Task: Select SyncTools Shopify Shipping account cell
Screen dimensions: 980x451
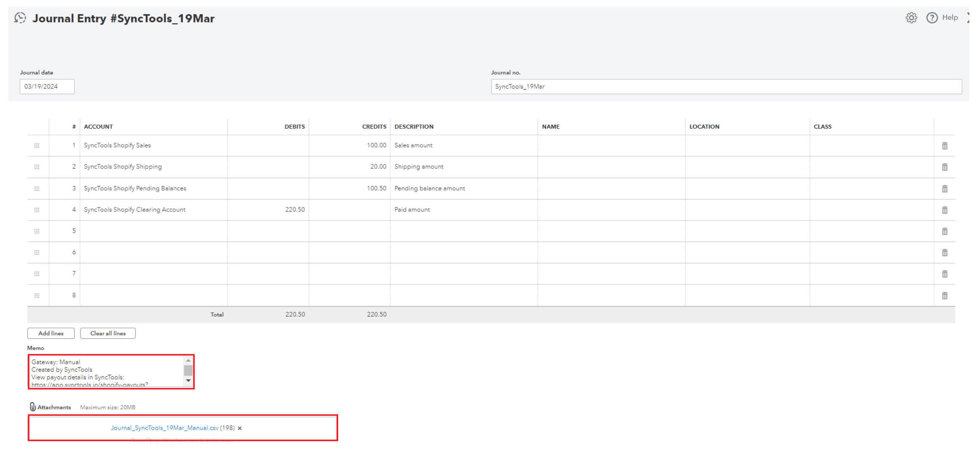Action: coord(153,167)
